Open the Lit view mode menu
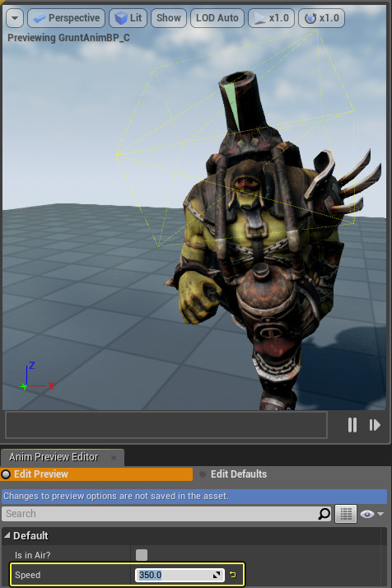Viewport: 392px width, 588px height. coord(128,18)
